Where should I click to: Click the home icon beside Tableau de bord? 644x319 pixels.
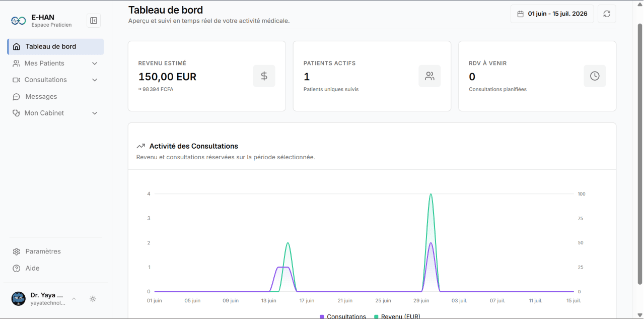[17, 46]
